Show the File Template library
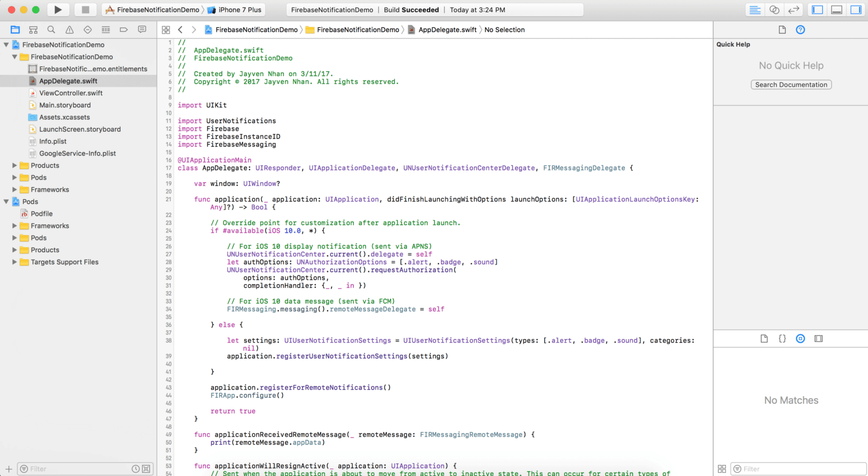Image resolution: width=868 pixels, height=476 pixels. [x=764, y=339]
